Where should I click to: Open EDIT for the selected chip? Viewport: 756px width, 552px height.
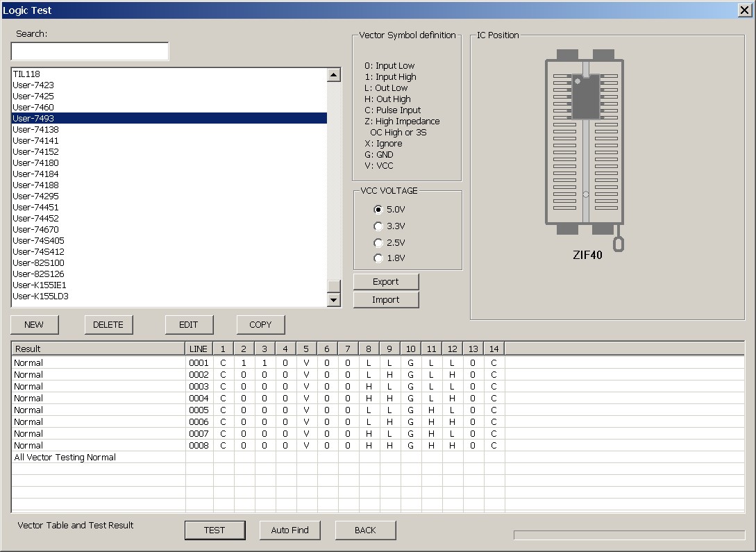point(189,324)
